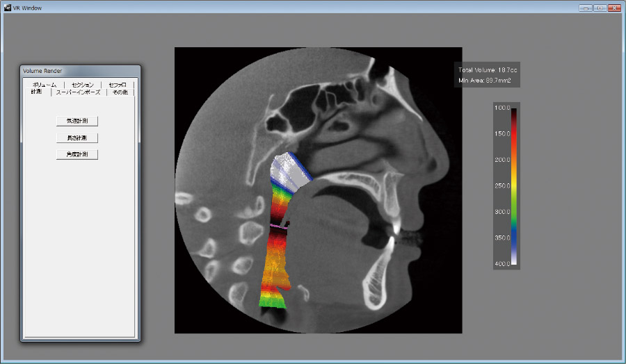The width and height of the screenshot is (626, 364).
Task: Click the 気道計測 airway measurement button
Action: pos(77,121)
